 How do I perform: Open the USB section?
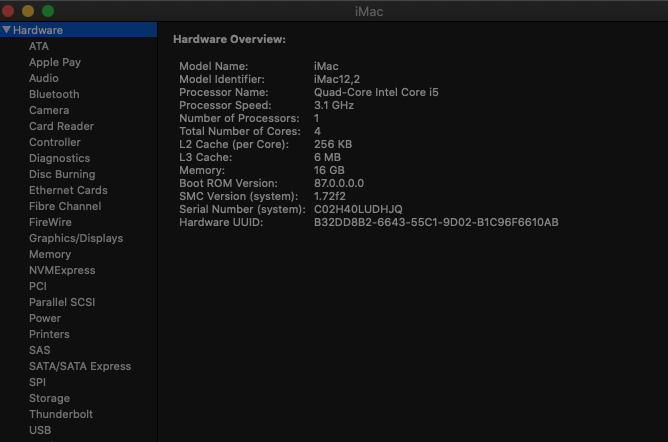point(40,430)
